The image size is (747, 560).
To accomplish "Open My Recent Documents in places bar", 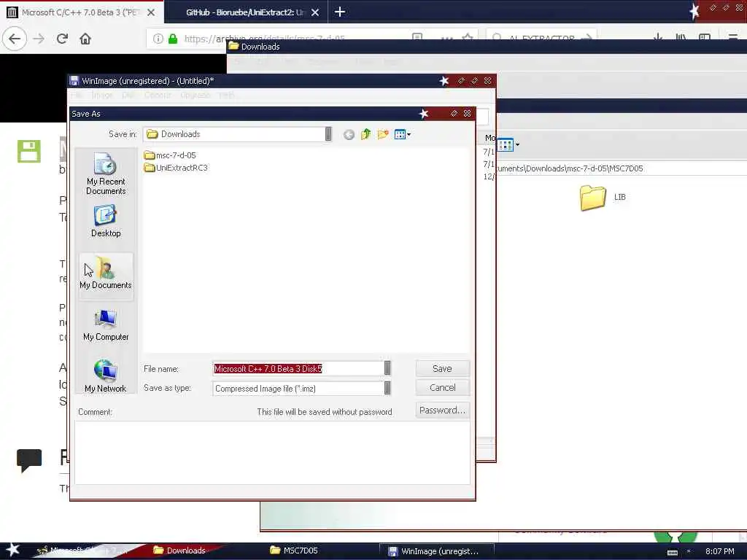I will (106, 174).
